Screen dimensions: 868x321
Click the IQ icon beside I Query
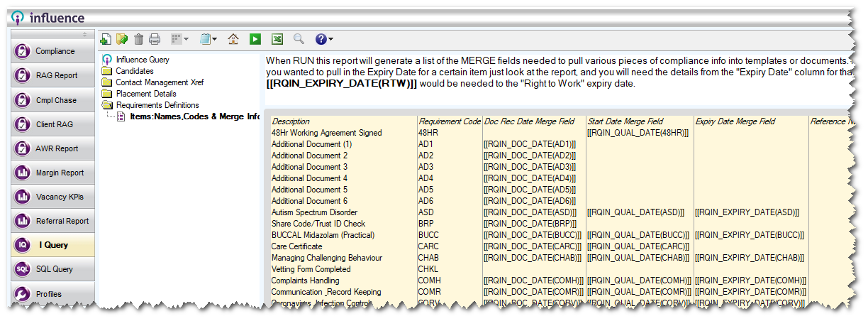[22, 245]
